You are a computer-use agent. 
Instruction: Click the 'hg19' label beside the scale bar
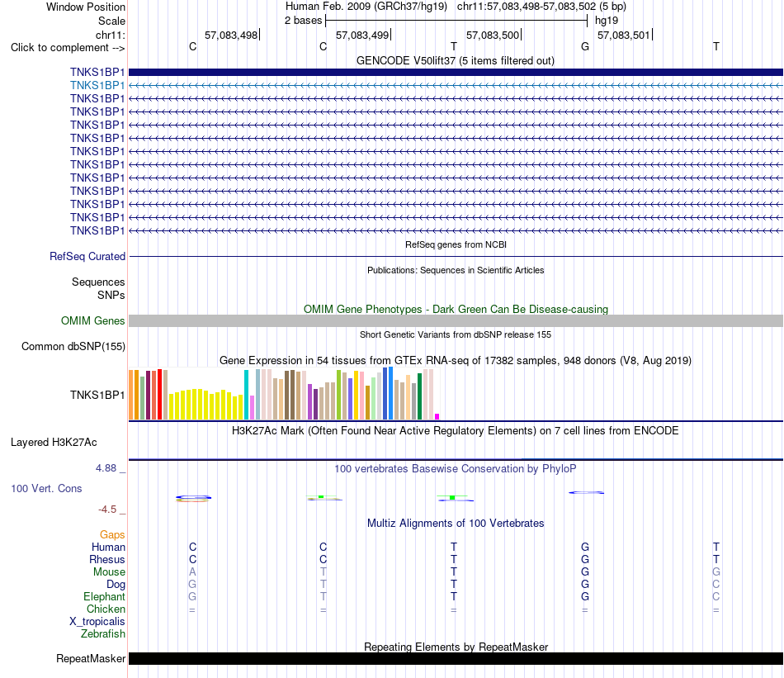(x=607, y=21)
